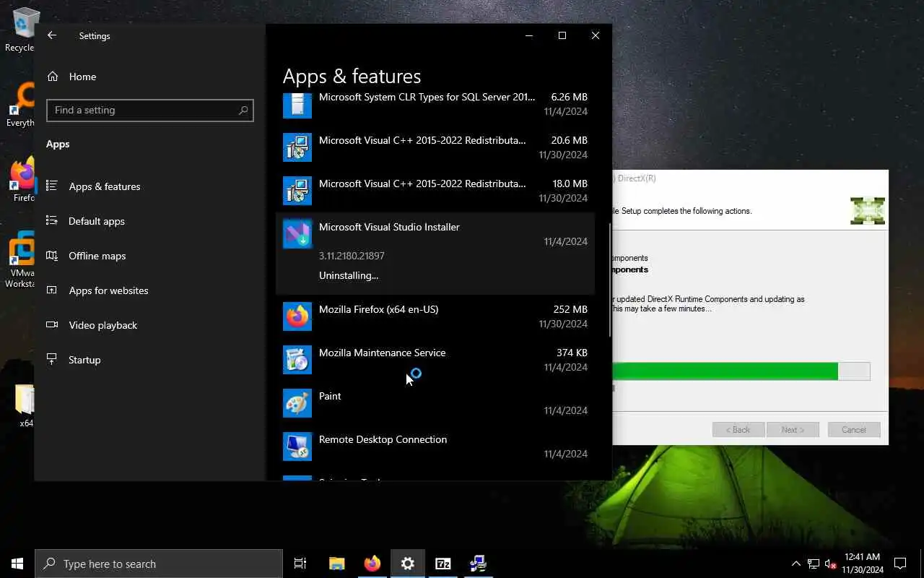
Task: Open File Explorer from taskbar
Action: click(x=336, y=564)
